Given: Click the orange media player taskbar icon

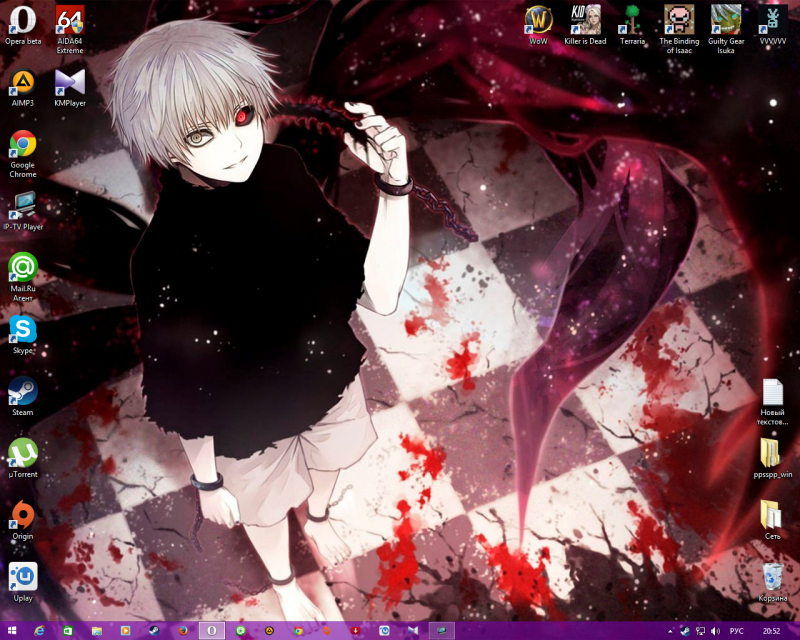Looking at the screenshot, I should (125, 631).
